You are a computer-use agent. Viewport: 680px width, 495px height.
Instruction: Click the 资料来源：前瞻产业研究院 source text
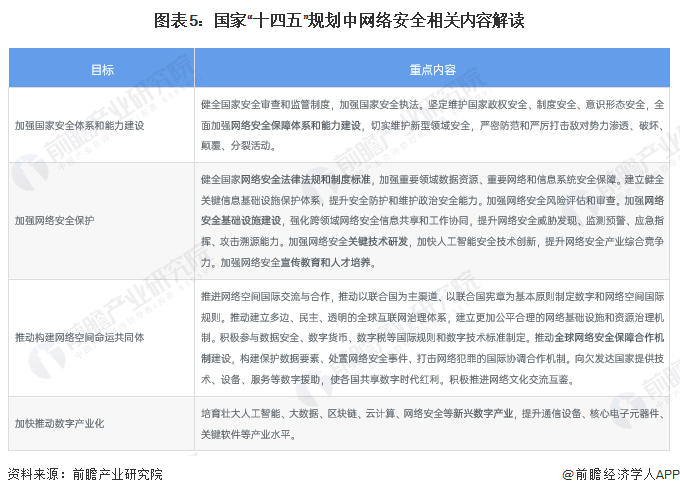point(85,474)
